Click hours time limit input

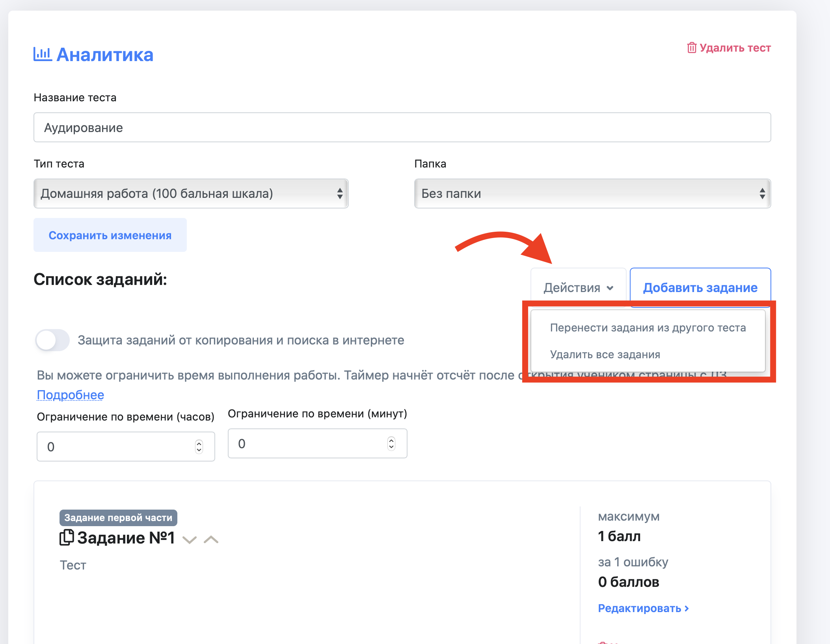[x=126, y=447]
